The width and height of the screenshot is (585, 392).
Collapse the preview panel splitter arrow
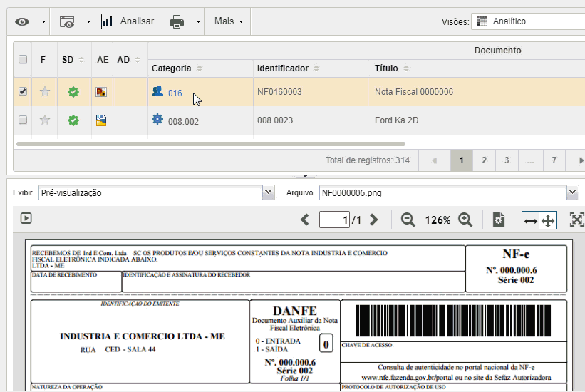(305, 176)
